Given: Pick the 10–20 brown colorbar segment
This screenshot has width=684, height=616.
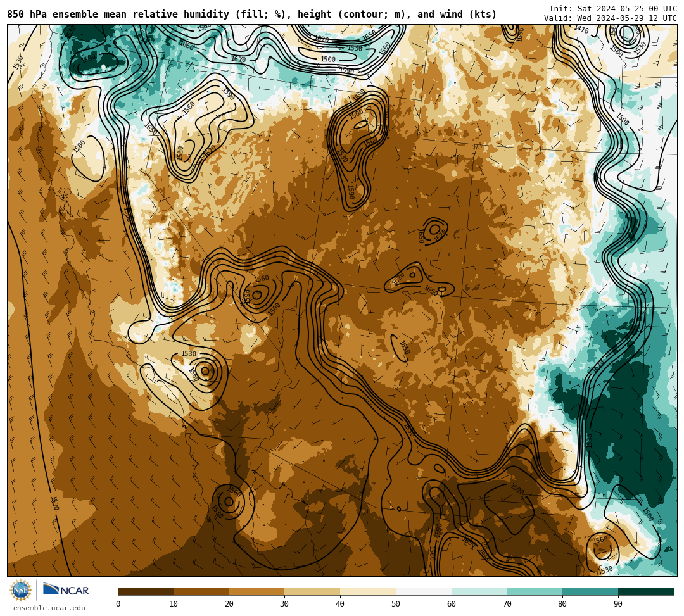Looking at the screenshot, I should tap(201, 591).
